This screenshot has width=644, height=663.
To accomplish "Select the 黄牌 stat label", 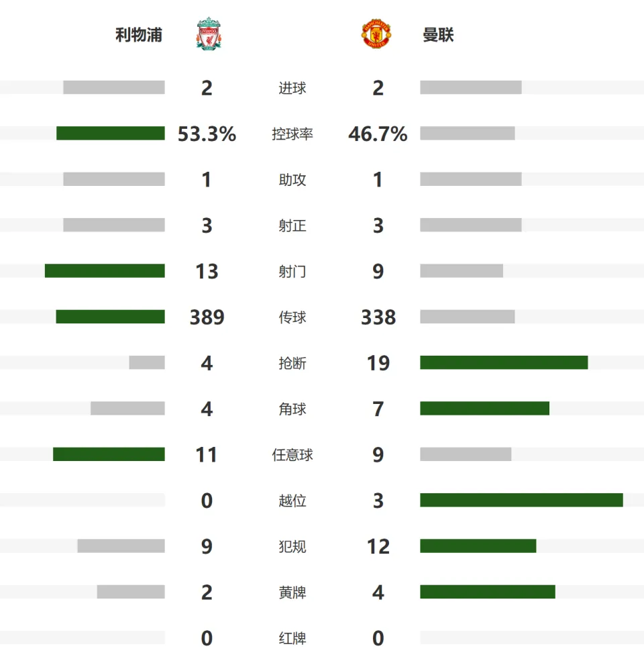I will pyautogui.click(x=292, y=593).
